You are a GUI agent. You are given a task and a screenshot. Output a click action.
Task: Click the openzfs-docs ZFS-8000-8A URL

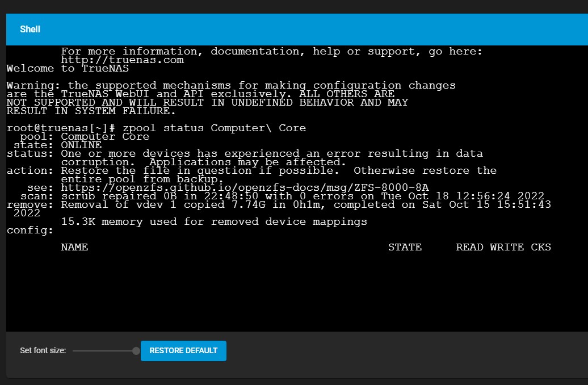[245, 187]
